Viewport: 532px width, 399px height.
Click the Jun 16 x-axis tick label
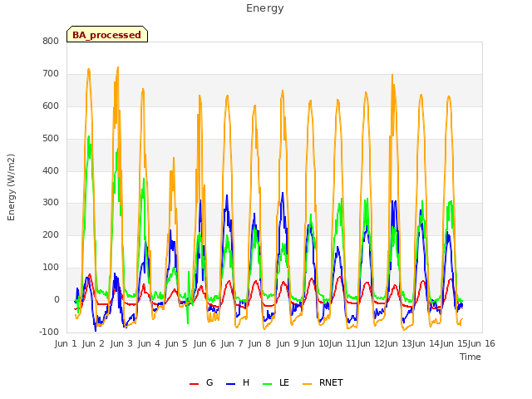tap(481, 343)
